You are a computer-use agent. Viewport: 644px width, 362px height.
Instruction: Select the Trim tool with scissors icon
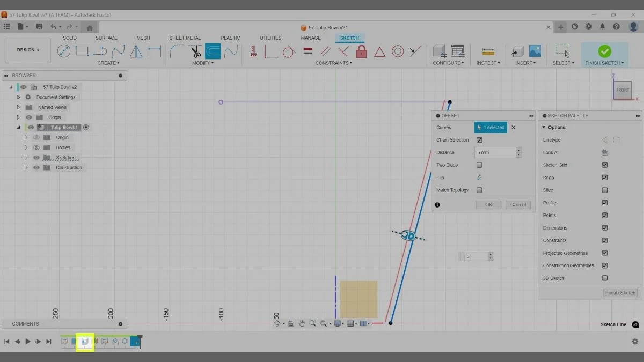click(x=196, y=51)
